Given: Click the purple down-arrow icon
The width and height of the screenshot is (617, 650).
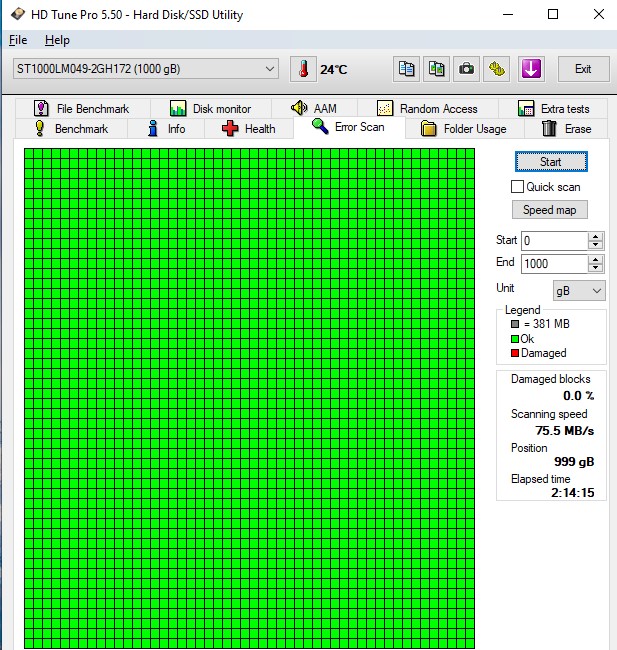Looking at the screenshot, I should pyautogui.click(x=531, y=69).
